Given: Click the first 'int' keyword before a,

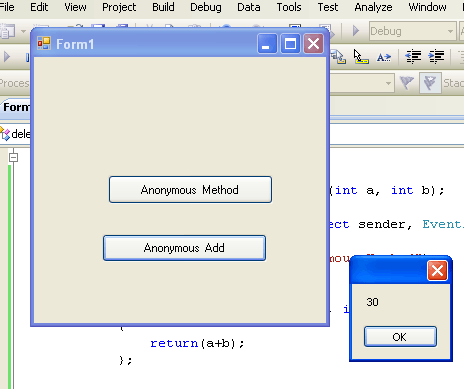Looking at the screenshot, I should coord(346,190).
